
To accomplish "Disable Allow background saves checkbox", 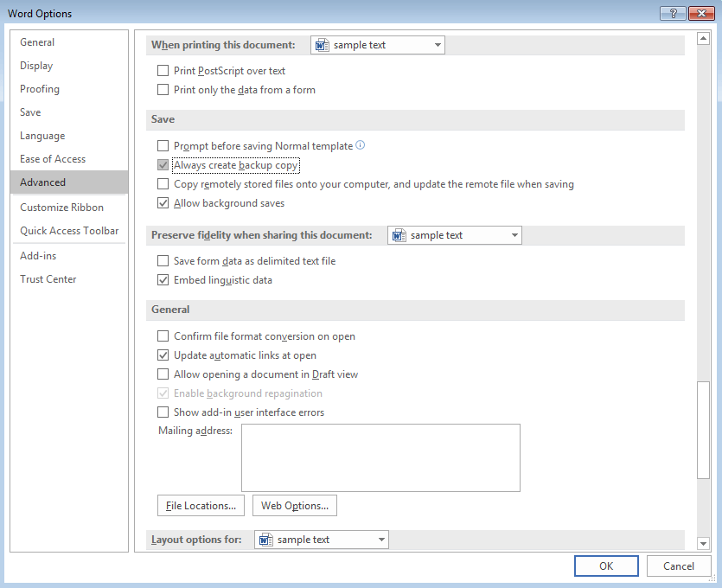I will coord(163,203).
